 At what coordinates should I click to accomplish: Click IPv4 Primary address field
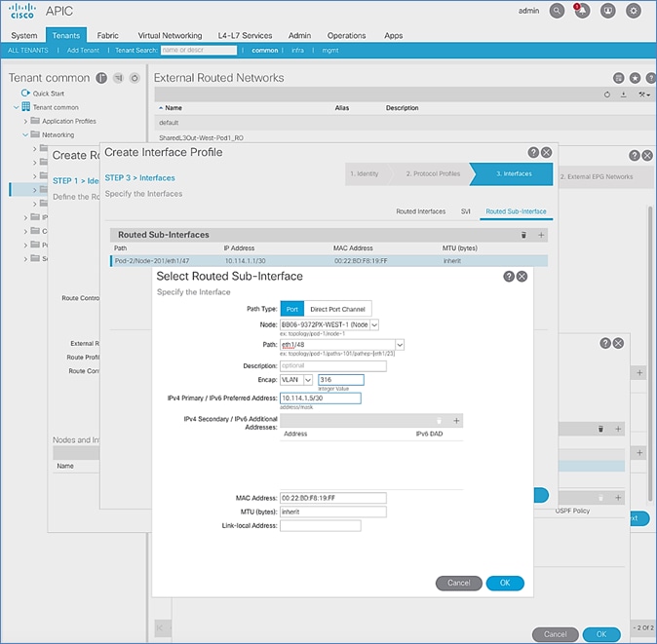click(x=320, y=398)
